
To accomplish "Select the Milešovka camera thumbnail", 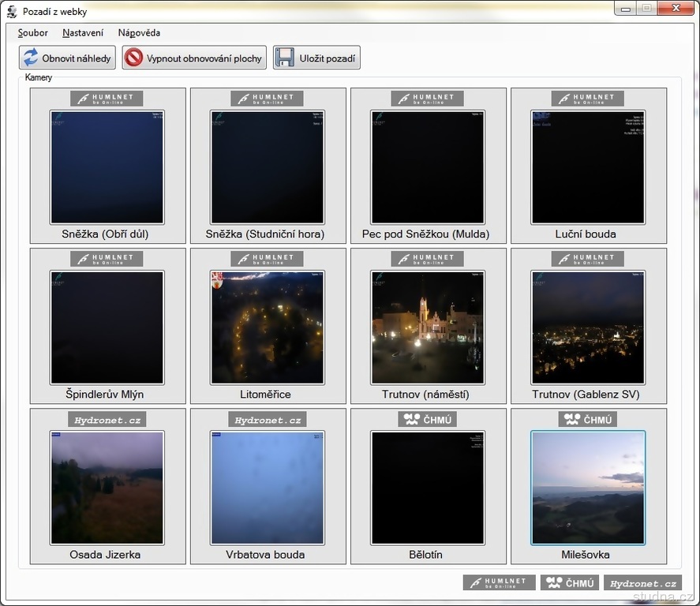I will (588, 488).
